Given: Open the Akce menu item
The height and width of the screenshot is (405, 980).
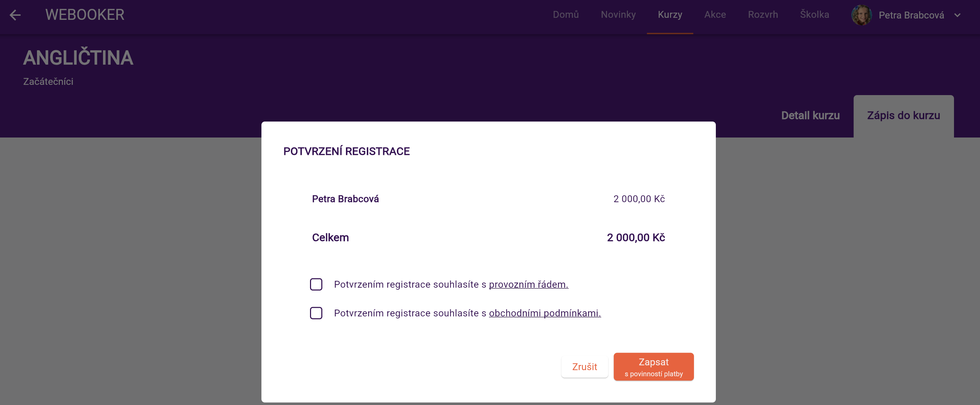Looking at the screenshot, I should pyautogui.click(x=714, y=14).
